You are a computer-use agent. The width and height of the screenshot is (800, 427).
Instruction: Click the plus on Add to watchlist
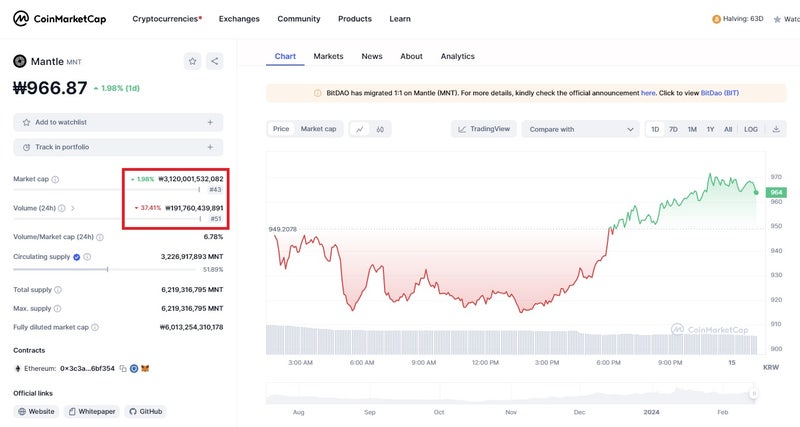[210, 122]
